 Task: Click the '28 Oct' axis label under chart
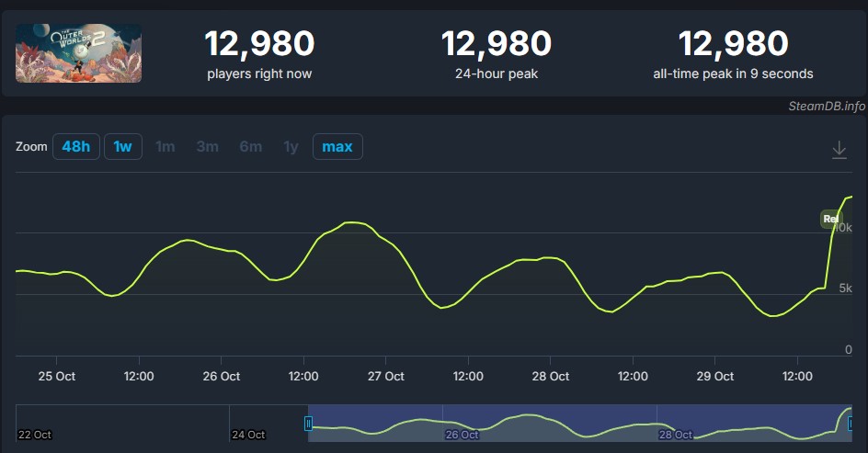[x=550, y=376]
